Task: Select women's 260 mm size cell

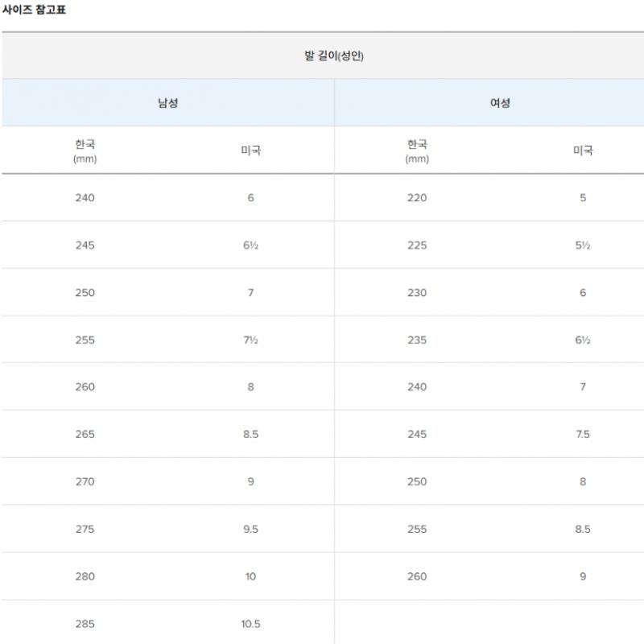Action: pyautogui.click(x=417, y=576)
